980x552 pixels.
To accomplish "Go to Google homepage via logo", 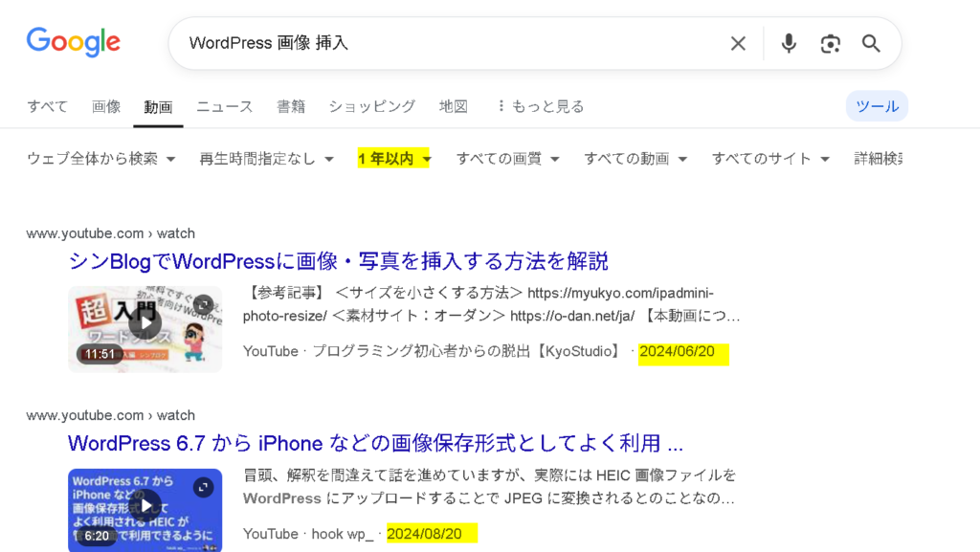I will [73, 42].
